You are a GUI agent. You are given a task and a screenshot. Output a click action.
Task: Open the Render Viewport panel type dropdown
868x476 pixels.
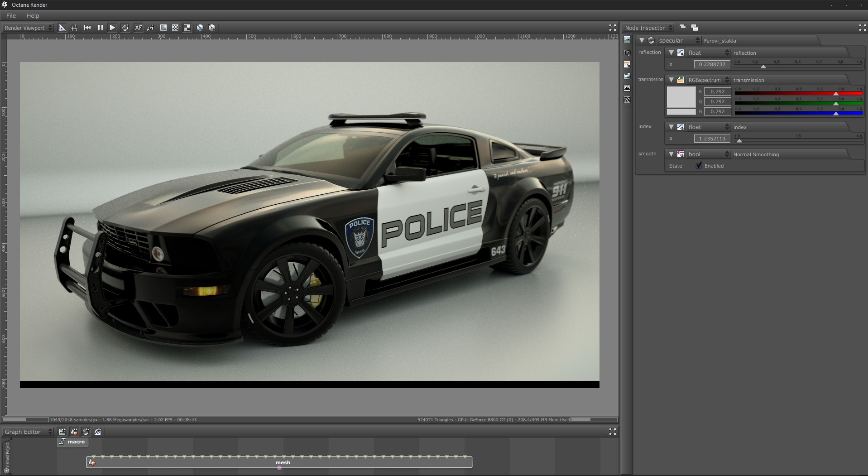[x=28, y=28]
